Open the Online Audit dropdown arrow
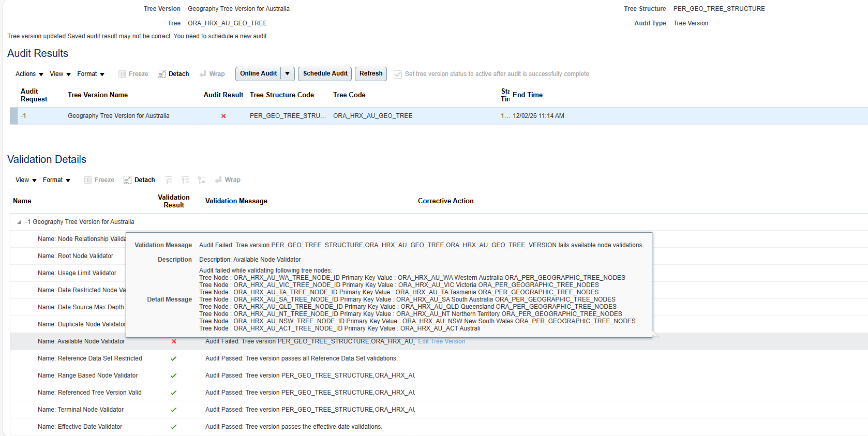The width and height of the screenshot is (868, 436). coord(288,74)
